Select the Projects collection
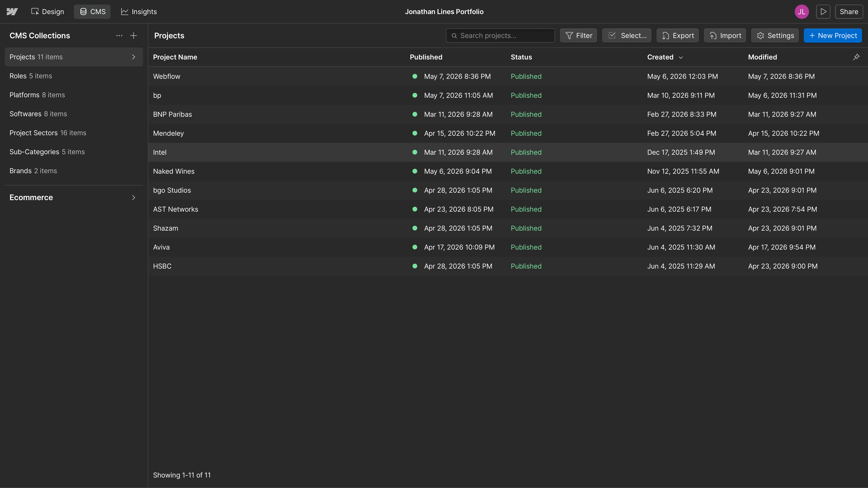This screenshot has width=868, height=488. [74, 57]
